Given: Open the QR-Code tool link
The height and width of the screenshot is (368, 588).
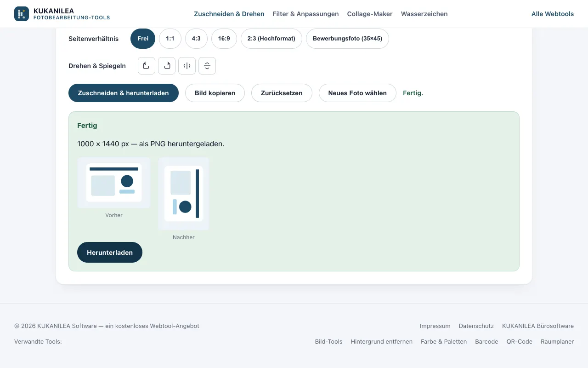Looking at the screenshot, I should click(520, 342).
